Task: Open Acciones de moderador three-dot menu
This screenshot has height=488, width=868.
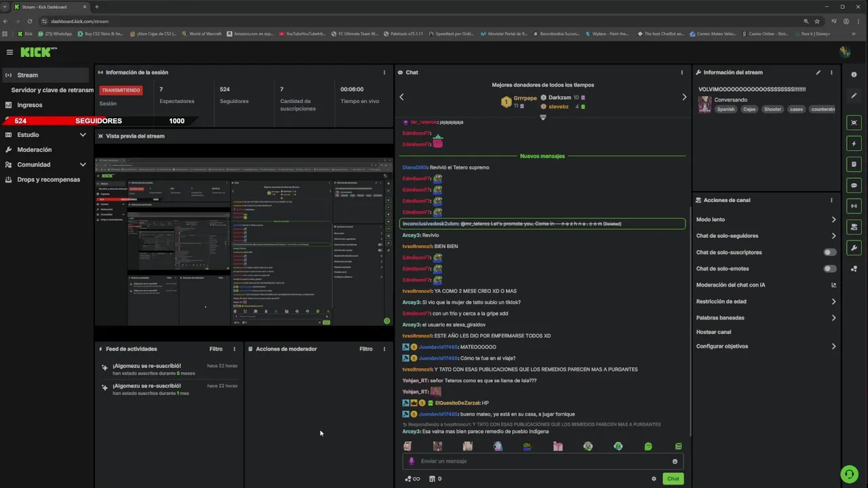Action: point(384,349)
